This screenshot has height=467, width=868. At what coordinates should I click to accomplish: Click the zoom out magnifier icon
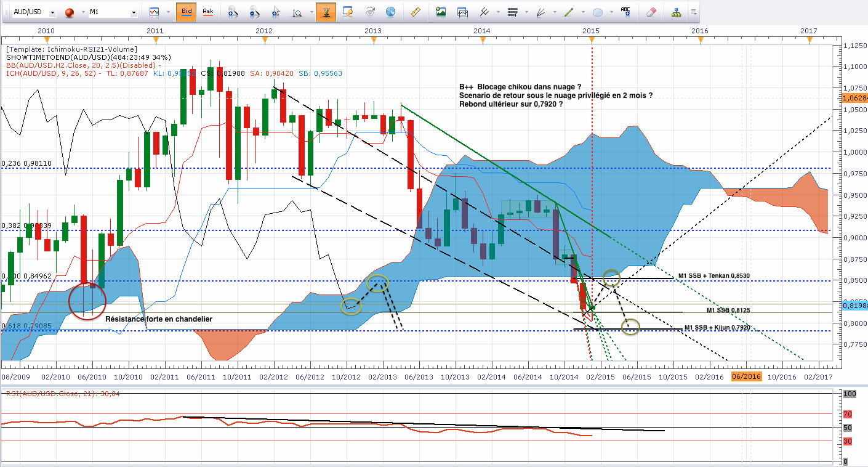point(255,12)
